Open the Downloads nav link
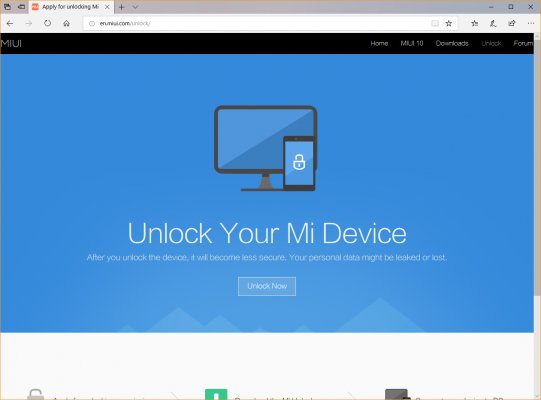Image resolution: width=541 pixels, height=400 pixels. click(x=452, y=43)
